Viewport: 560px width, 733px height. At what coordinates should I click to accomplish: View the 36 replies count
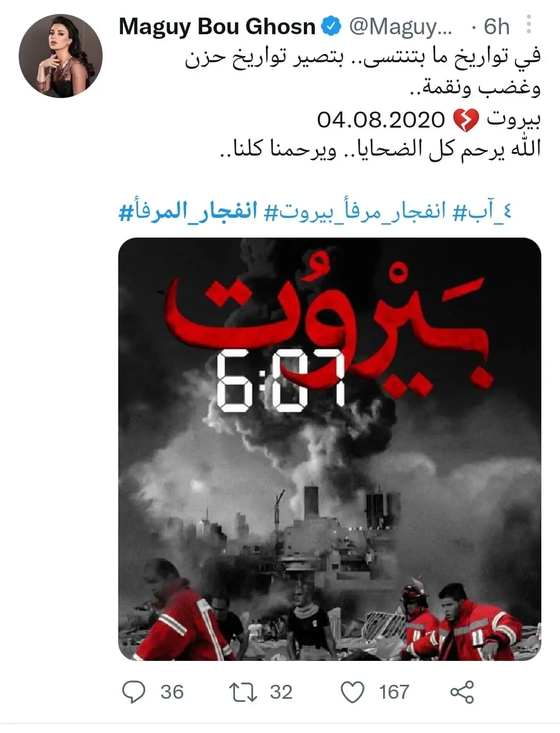[172, 692]
